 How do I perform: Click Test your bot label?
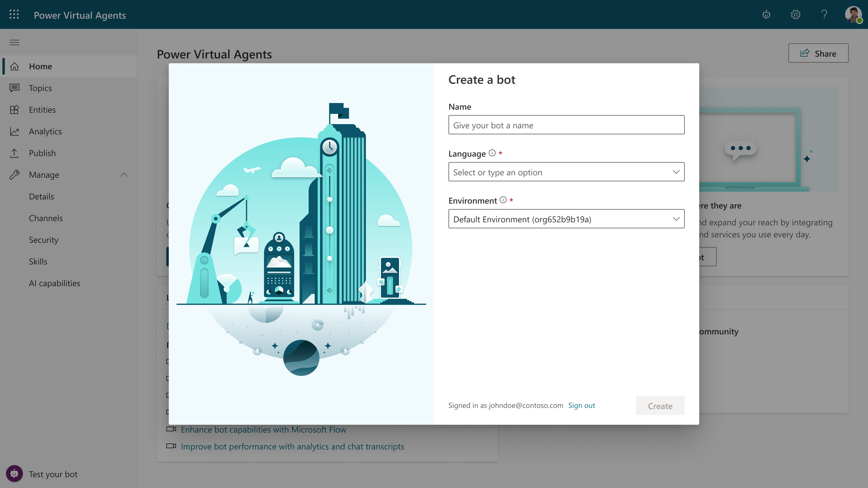coord(53,474)
